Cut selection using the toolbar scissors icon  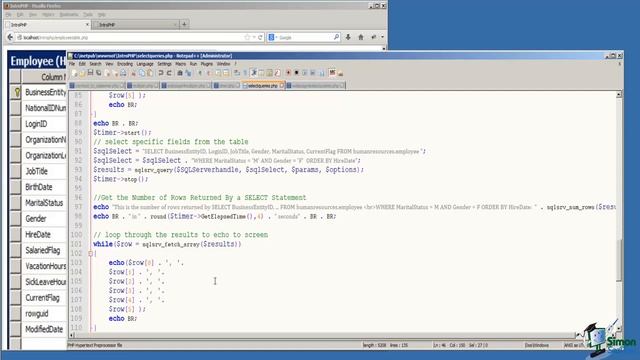133,73
